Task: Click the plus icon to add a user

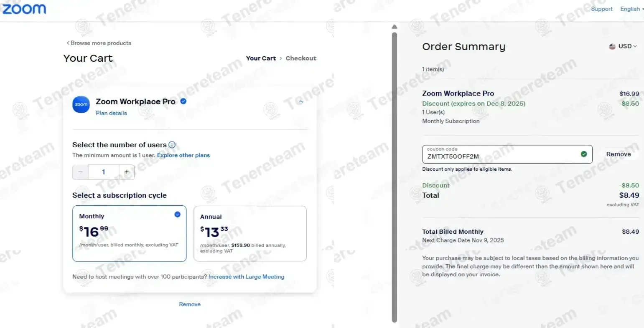Action: click(x=127, y=172)
